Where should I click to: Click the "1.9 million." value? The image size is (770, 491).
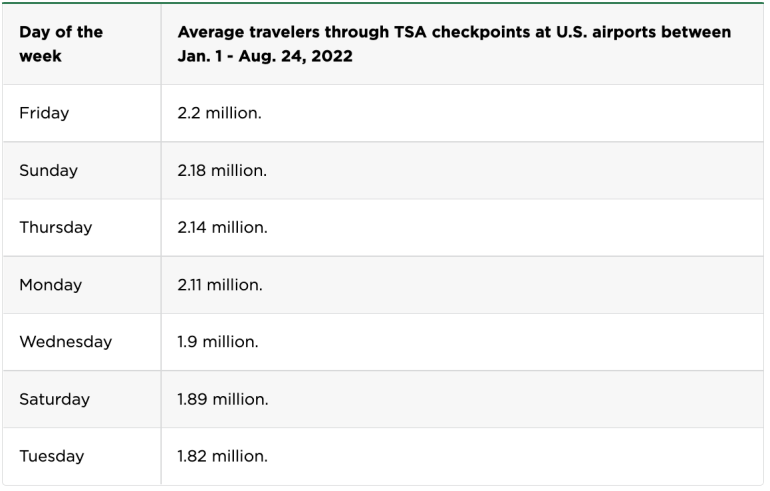point(218,342)
